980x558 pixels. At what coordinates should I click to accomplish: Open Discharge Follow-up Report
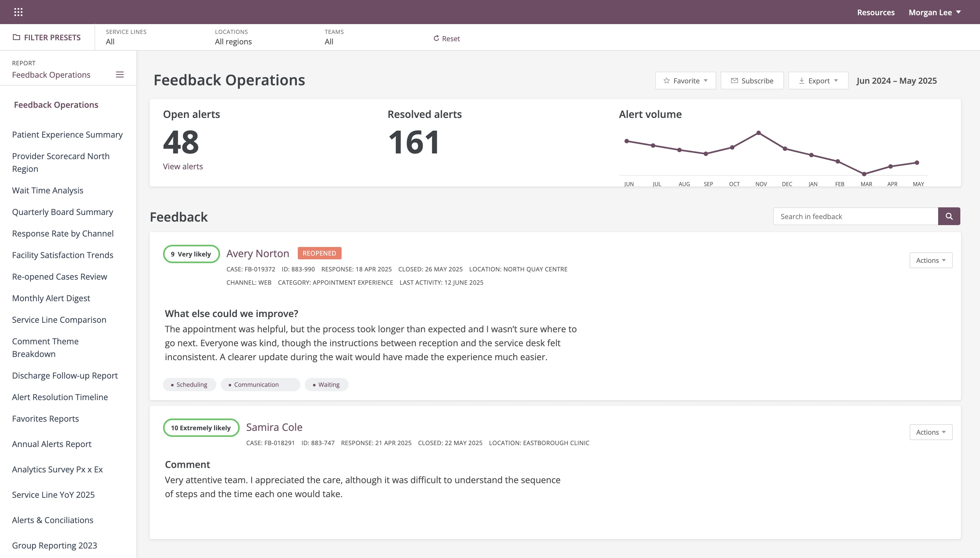pyautogui.click(x=65, y=376)
